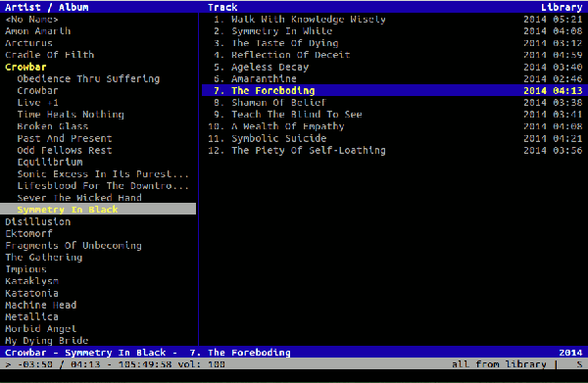This screenshot has width=588, height=383.
Task: Select artist Arcturus
Action: pyautogui.click(x=28, y=43)
